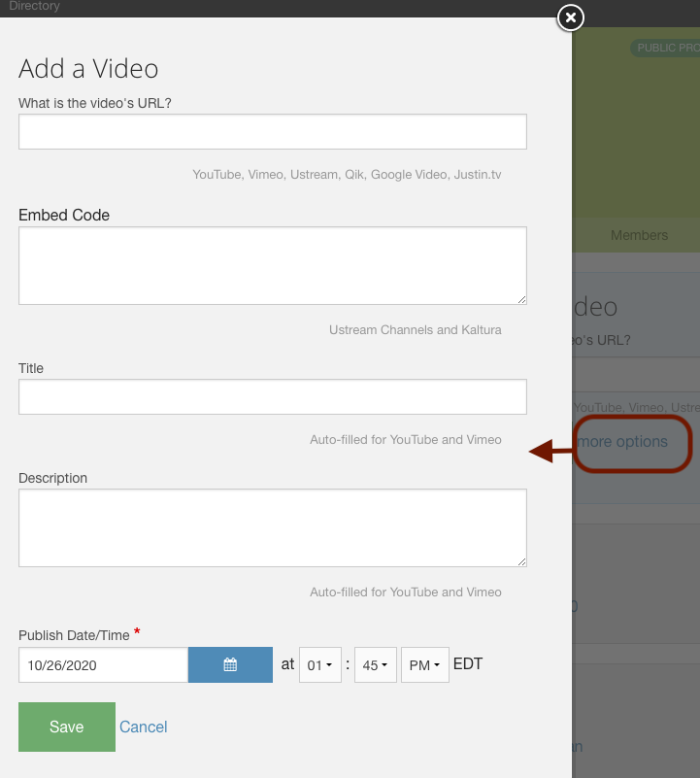Click the 'Publish Date/Time' label
This screenshot has width=700, height=778.
pyautogui.click(x=74, y=635)
